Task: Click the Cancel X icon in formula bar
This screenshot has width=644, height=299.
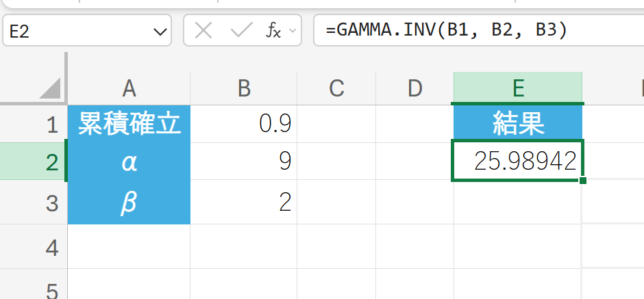Action: (x=204, y=31)
